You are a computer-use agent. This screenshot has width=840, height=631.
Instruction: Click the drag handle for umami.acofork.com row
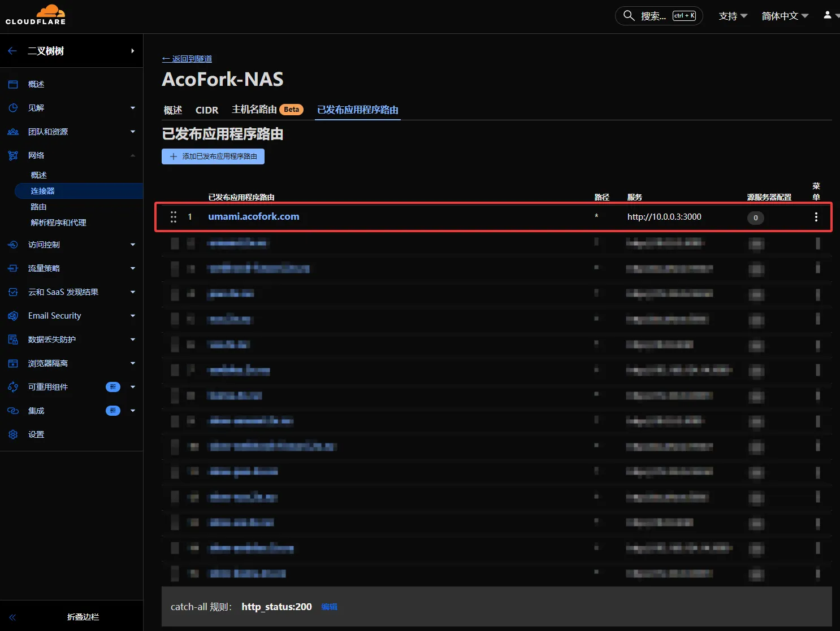[x=174, y=217]
